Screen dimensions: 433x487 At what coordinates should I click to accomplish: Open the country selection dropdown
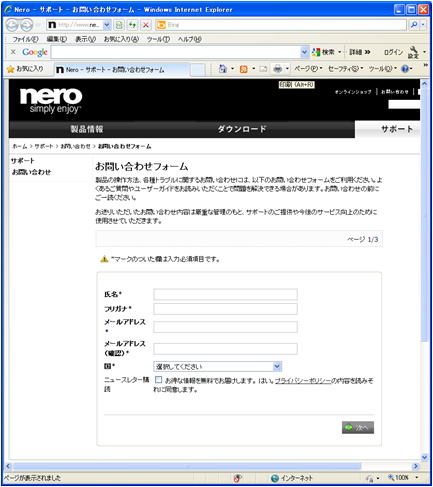[x=217, y=367]
